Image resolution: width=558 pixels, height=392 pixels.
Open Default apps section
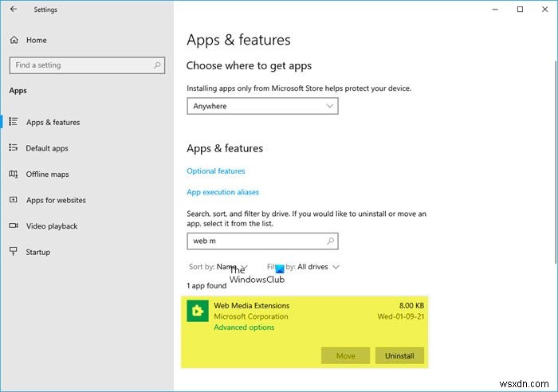pyautogui.click(x=47, y=148)
